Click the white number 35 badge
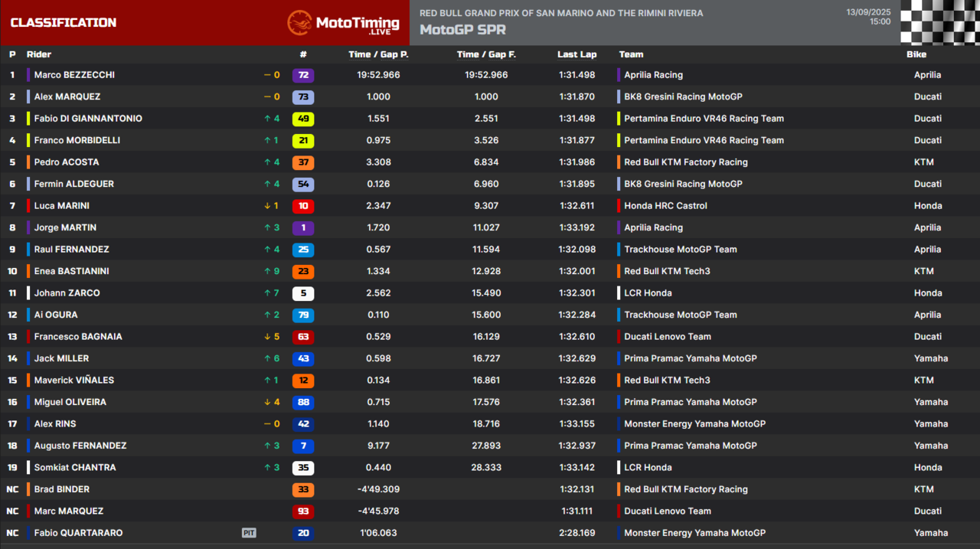The height and width of the screenshot is (549, 980). coord(303,468)
